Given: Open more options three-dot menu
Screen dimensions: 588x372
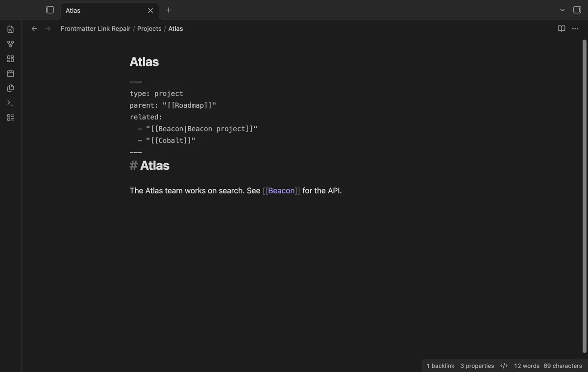Looking at the screenshot, I should pyautogui.click(x=575, y=28).
